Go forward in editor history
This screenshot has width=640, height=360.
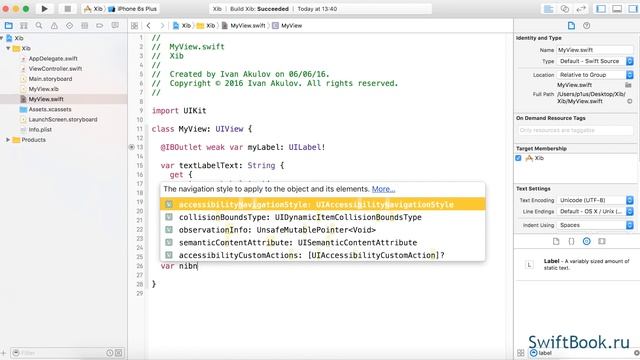point(162,26)
